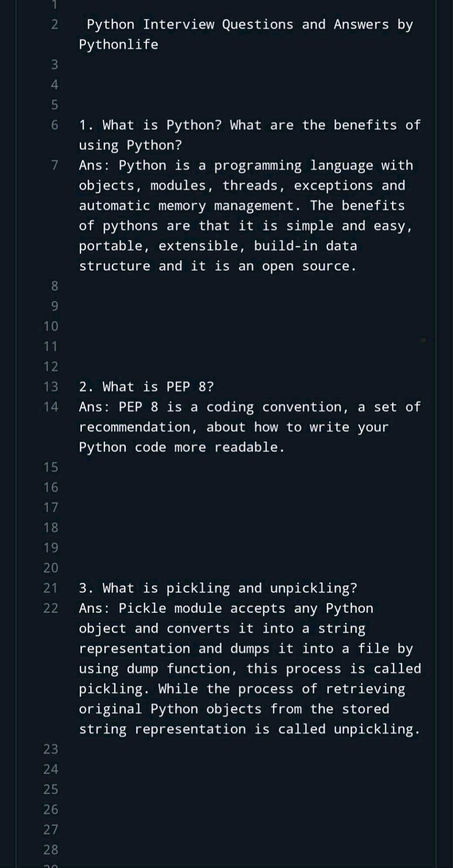Image resolution: width=453 pixels, height=868 pixels.
Task: Click line number 14 beside PEP 8 answer
Action: click(x=51, y=407)
